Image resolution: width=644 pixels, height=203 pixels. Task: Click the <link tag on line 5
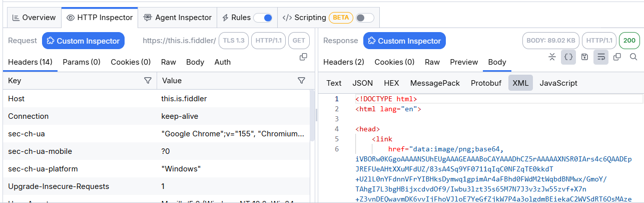tap(382, 139)
